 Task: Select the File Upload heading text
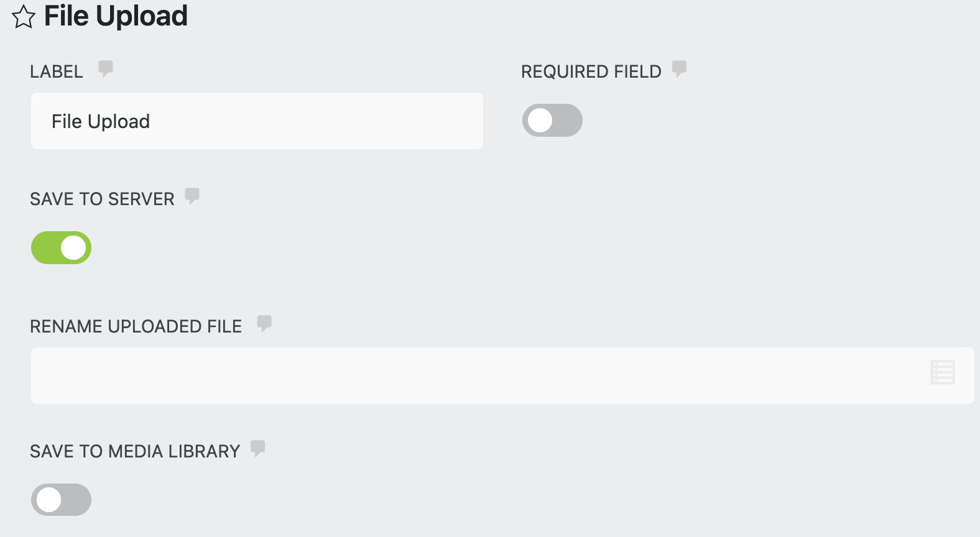point(116,16)
